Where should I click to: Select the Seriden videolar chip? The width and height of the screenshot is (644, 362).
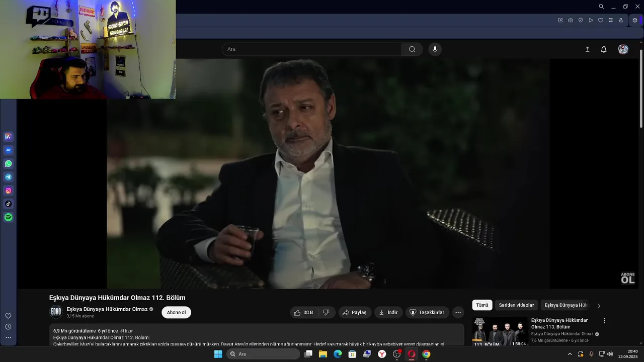pos(516,305)
